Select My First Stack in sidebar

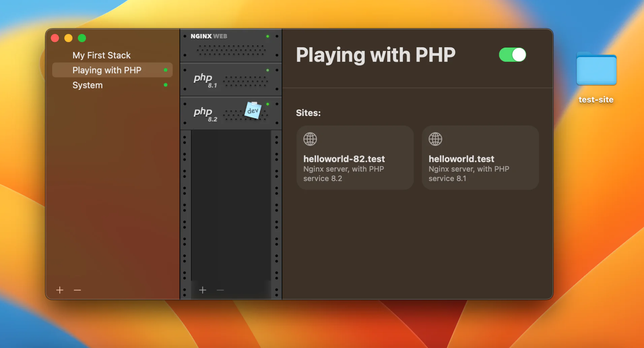click(101, 55)
